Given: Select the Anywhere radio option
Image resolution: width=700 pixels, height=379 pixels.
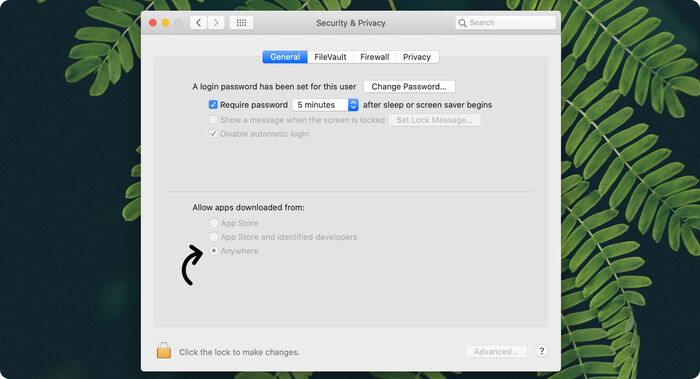Looking at the screenshot, I should (x=214, y=251).
